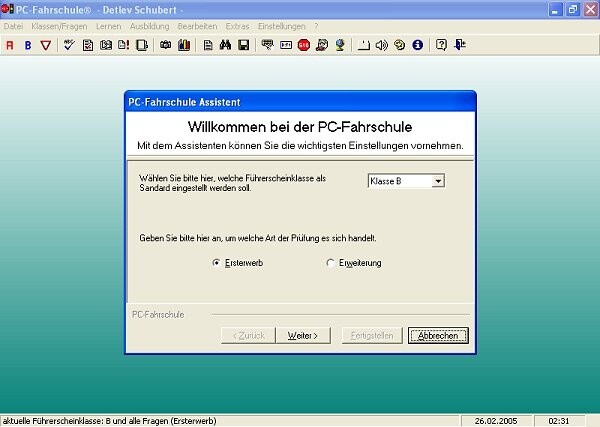The image size is (600, 427).
Task: Click the open book icon
Action: click(106, 45)
